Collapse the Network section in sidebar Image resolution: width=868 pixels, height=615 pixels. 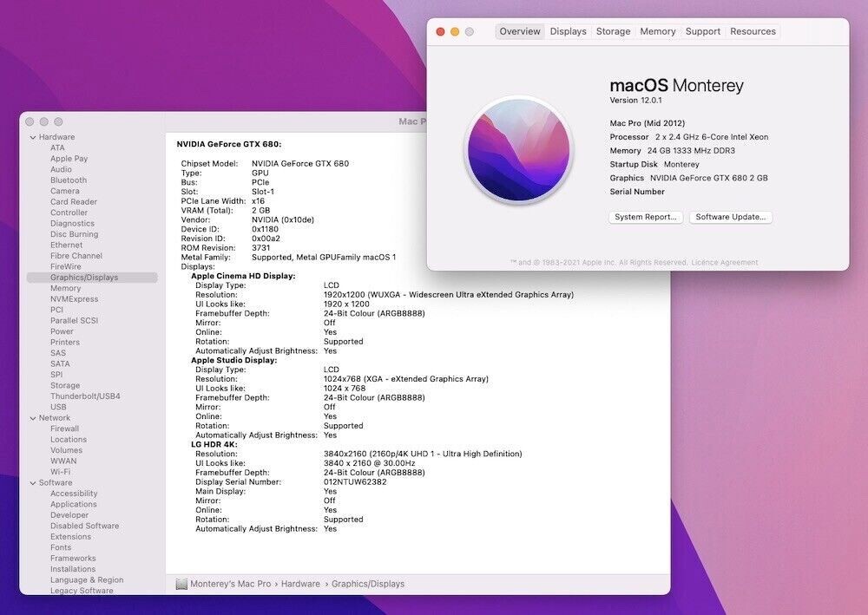click(x=33, y=418)
